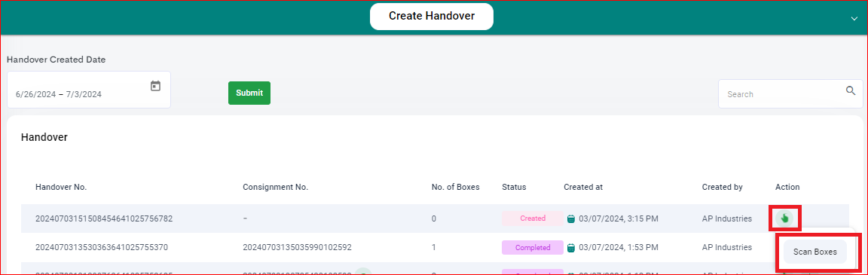Submit the handover date filter
This screenshot has width=868, height=275.
coord(249,93)
